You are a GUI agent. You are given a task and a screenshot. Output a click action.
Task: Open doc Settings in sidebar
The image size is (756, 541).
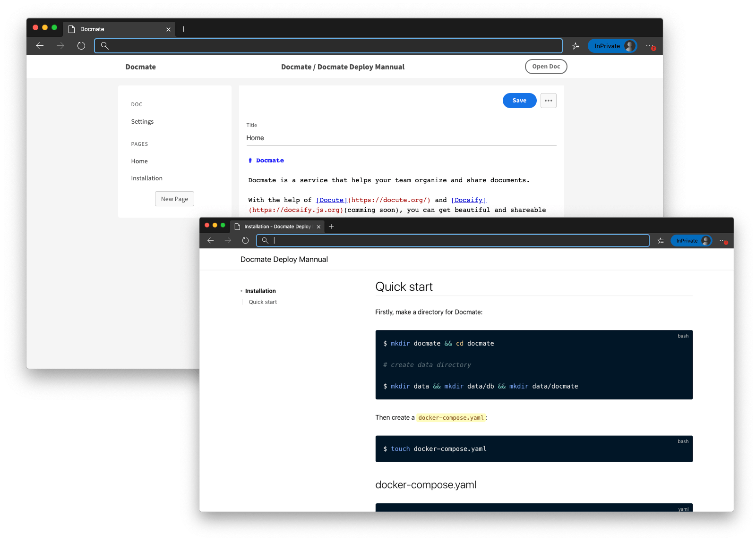142,122
